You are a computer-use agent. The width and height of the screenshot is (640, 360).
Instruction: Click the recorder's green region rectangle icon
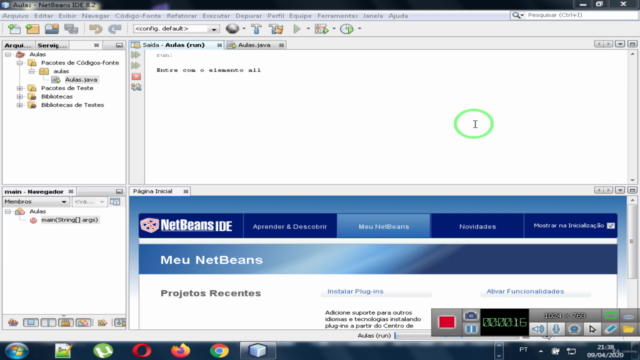pos(611,316)
